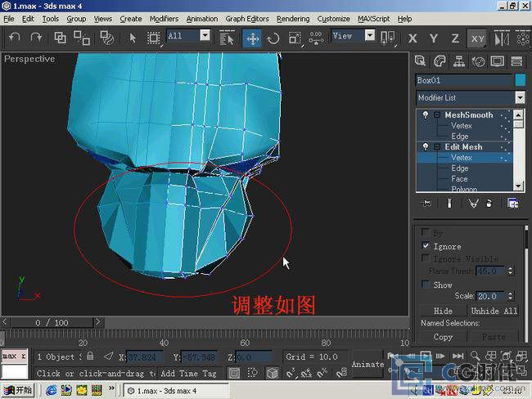Click the Unhide All button
Image resolution: width=532 pixels, height=399 pixels.
[x=494, y=311]
